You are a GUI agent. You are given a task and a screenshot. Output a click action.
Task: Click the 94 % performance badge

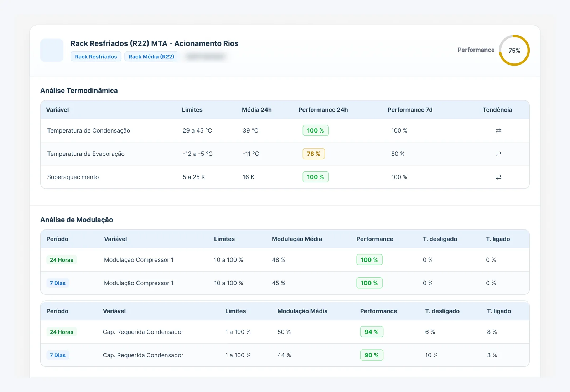(x=372, y=332)
